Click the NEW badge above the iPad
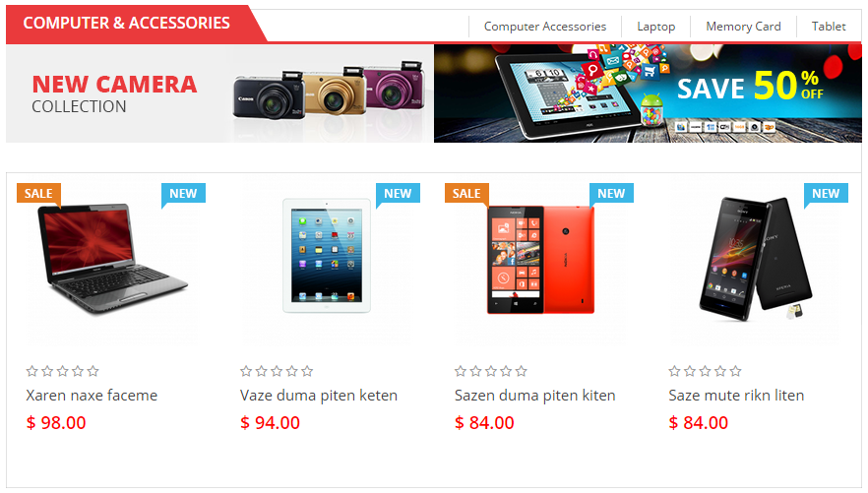This screenshot has height=493, width=868. pos(398,193)
